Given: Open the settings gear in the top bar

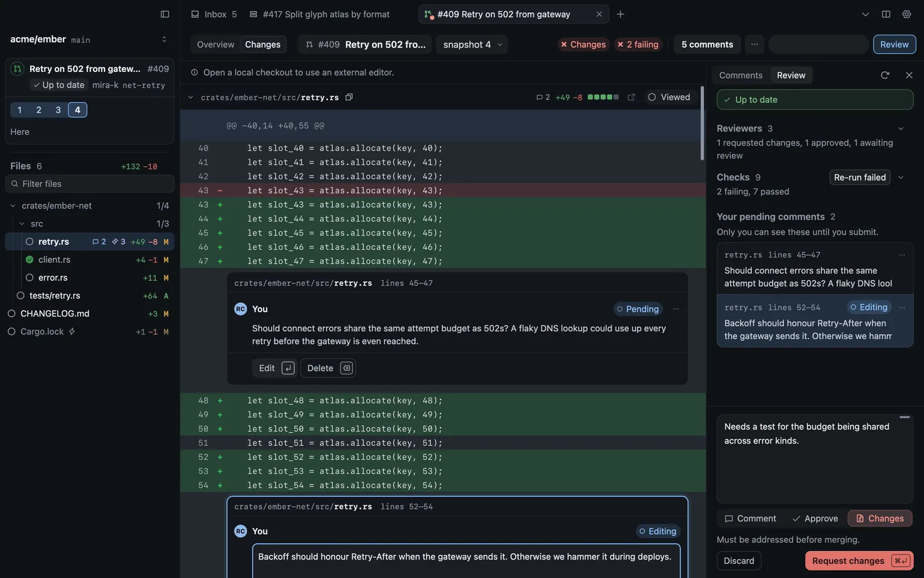Looking at the screenshot, I should [x=907, y=14].
